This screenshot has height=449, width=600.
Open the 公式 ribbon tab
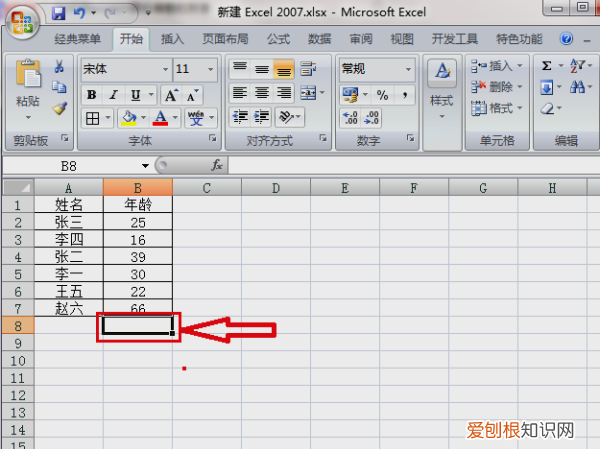coord(278,40)
